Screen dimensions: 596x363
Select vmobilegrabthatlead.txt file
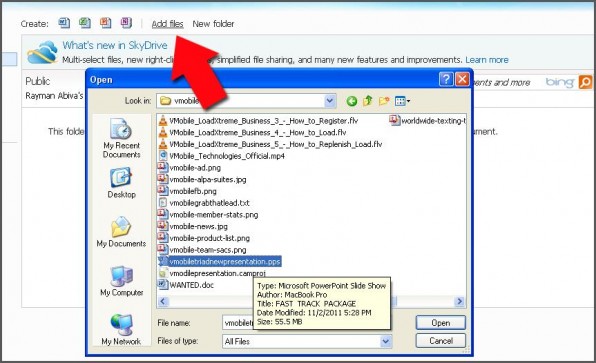click(204, 203)
